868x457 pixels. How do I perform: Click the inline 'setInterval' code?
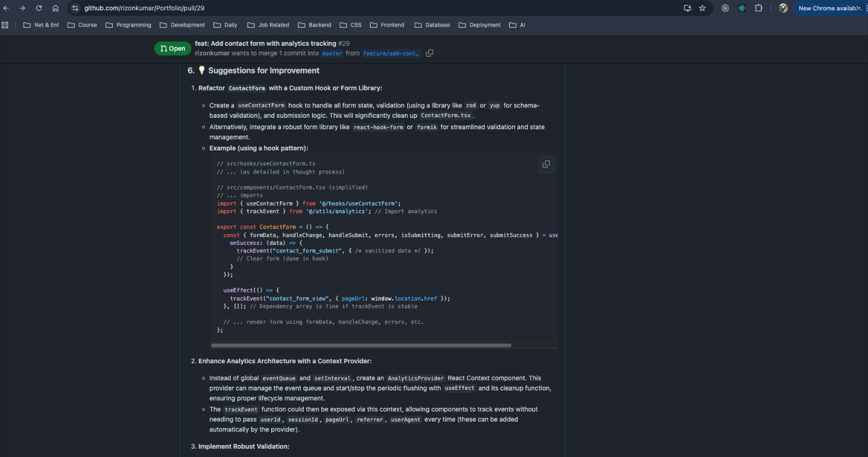[332, 378]
